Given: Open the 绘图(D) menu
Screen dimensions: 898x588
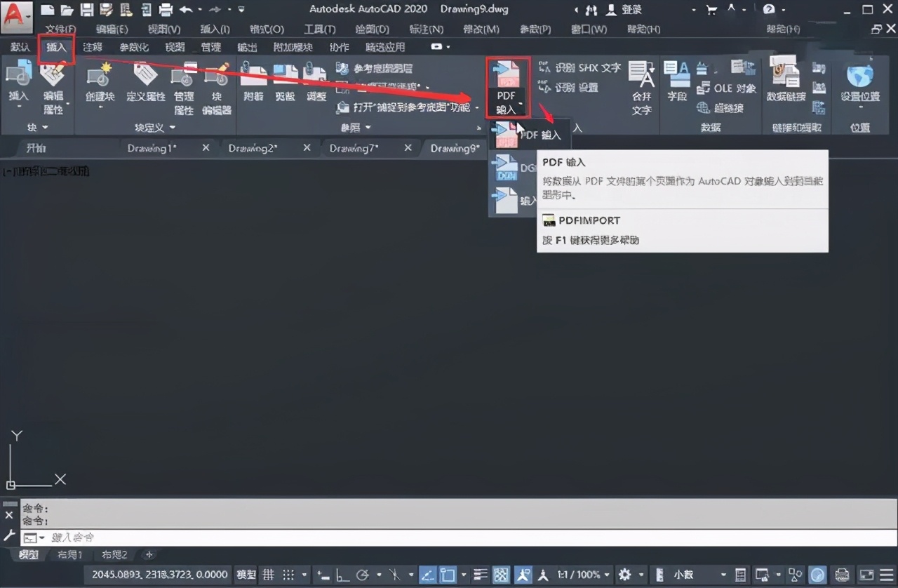Looking at the screenshot, I should pos(373,29).
